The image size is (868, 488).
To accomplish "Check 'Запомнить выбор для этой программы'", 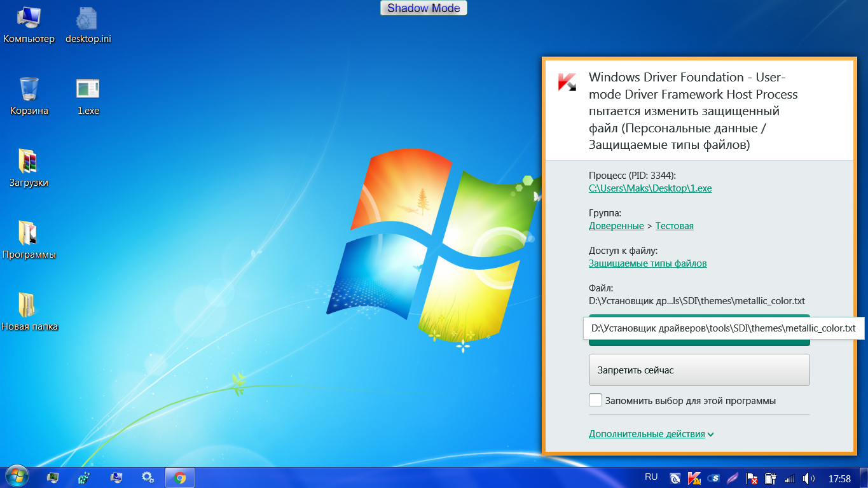I will pos(595,400).
